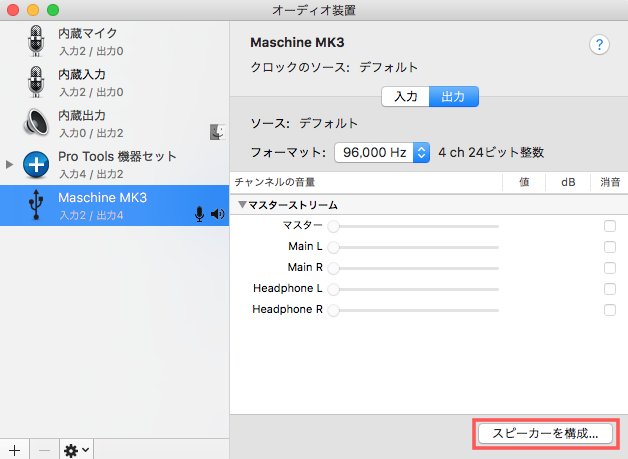Screen dimensions: 628x459
Task: Click the スピーカーを構成... button
Action: pyautogui.click(x=545, y=433)
